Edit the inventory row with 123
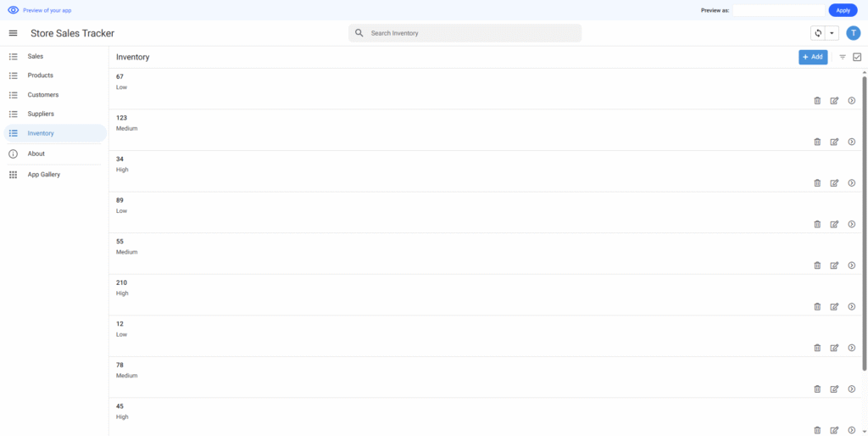 (x=834, y=142)
